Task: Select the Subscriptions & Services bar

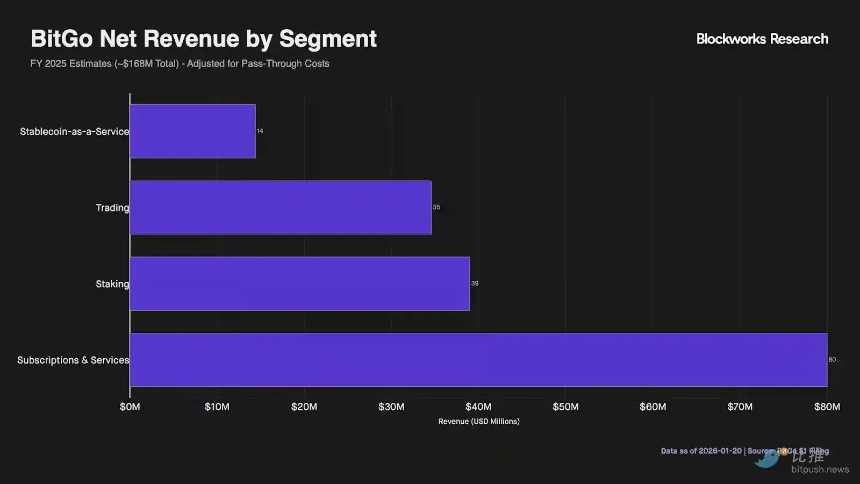Action: coord(478,359)
